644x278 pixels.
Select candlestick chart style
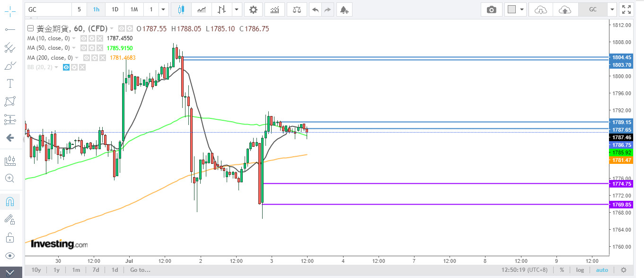[x=181, y=9]
